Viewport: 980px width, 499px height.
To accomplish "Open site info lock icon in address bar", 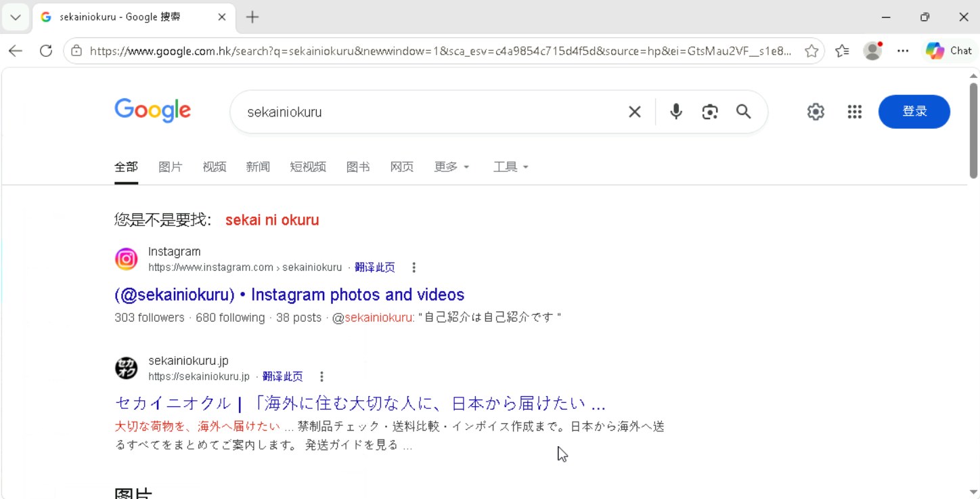I will (x=76, y=51).
